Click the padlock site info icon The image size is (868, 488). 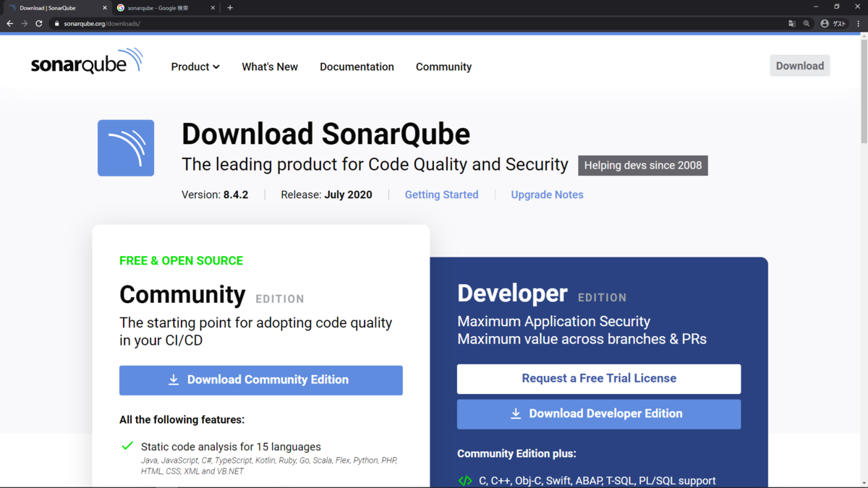56,24
